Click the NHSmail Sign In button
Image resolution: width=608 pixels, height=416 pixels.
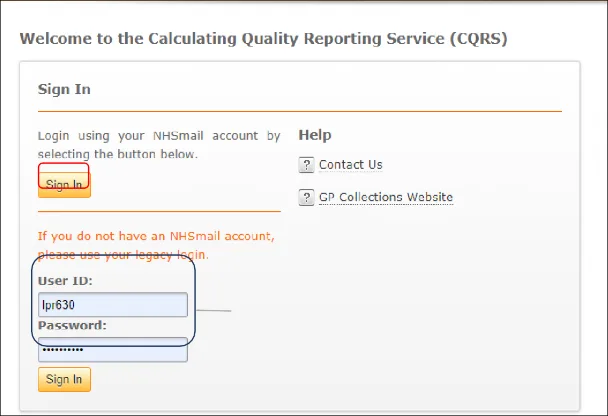click(64, 185)
